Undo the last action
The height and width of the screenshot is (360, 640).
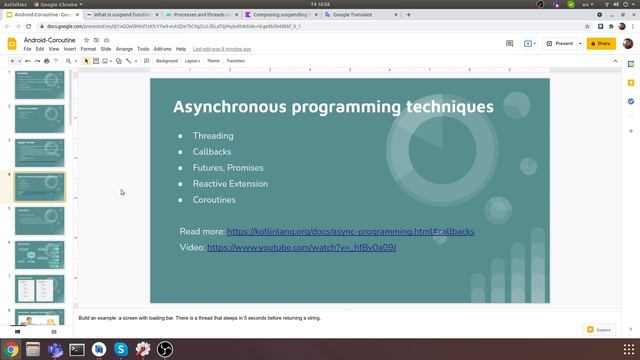coord(28,61)
